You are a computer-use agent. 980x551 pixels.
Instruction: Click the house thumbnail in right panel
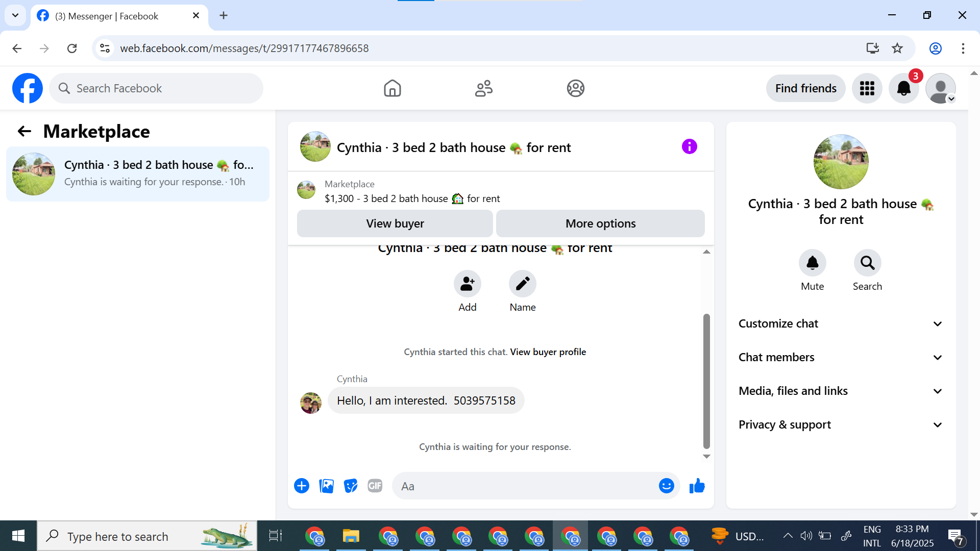[841, 162]
